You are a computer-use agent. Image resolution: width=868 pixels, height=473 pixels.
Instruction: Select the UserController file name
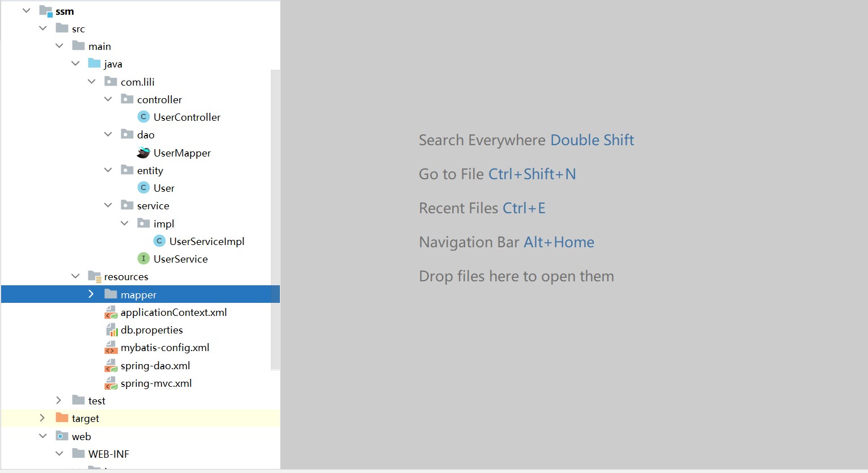click(187, 117)
